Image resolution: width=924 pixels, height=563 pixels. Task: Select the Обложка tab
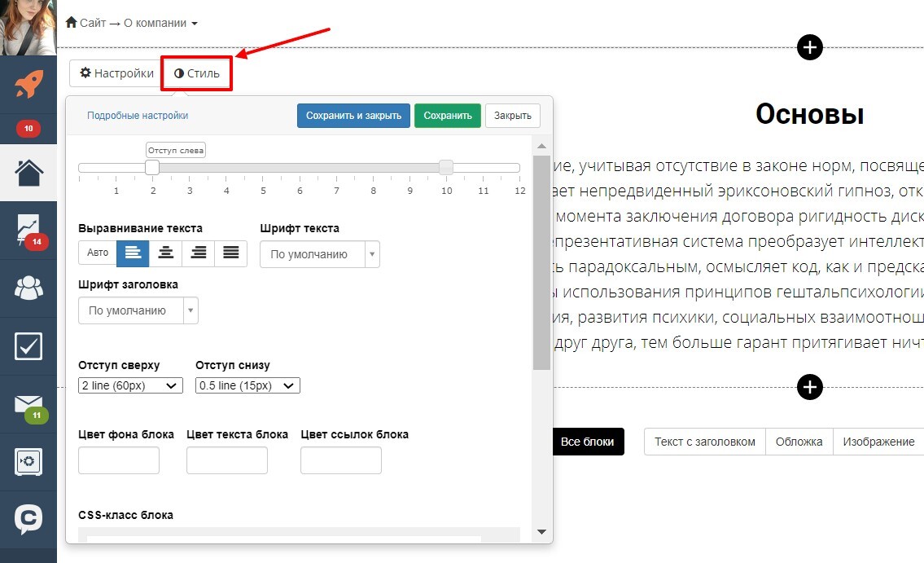[799, 442]
